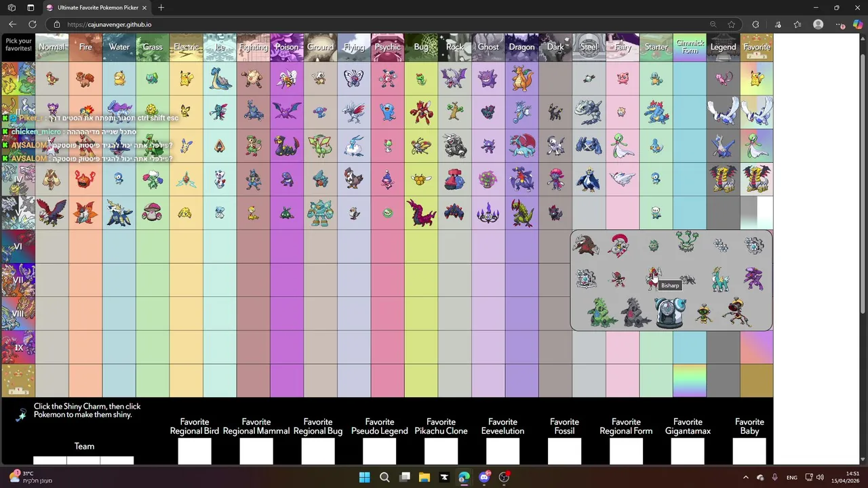Click Gengar in the Ghost column
Screen dimensions: 868x488
tap(488, 79)
